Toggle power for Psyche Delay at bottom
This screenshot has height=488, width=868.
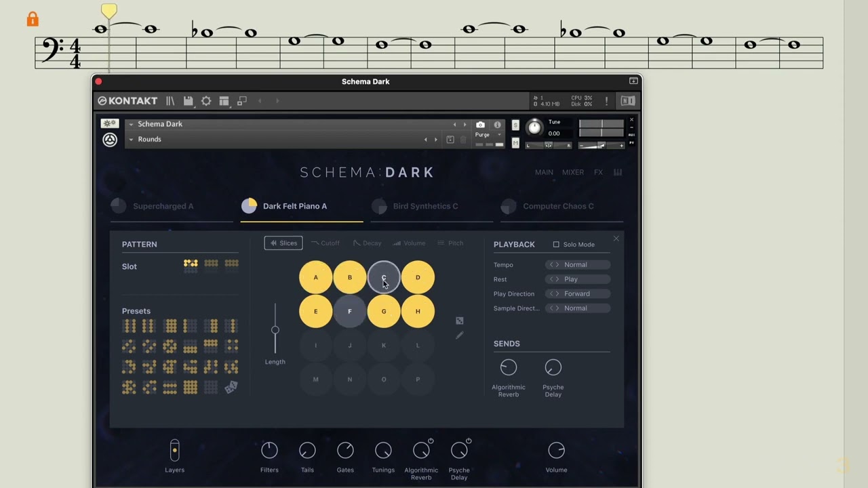(x=469, y=441)
